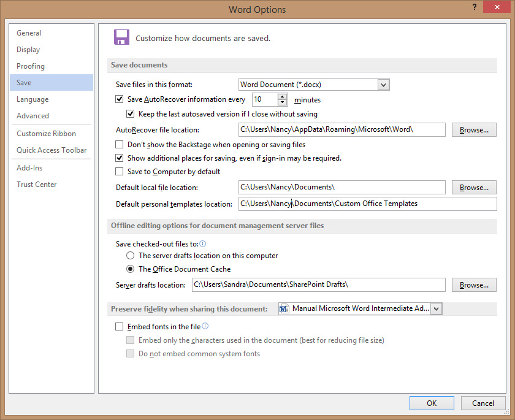515x420 pixels.
Task: Click the up arrow on AutoRecover minutes spinner
Action: coord(283,96)
